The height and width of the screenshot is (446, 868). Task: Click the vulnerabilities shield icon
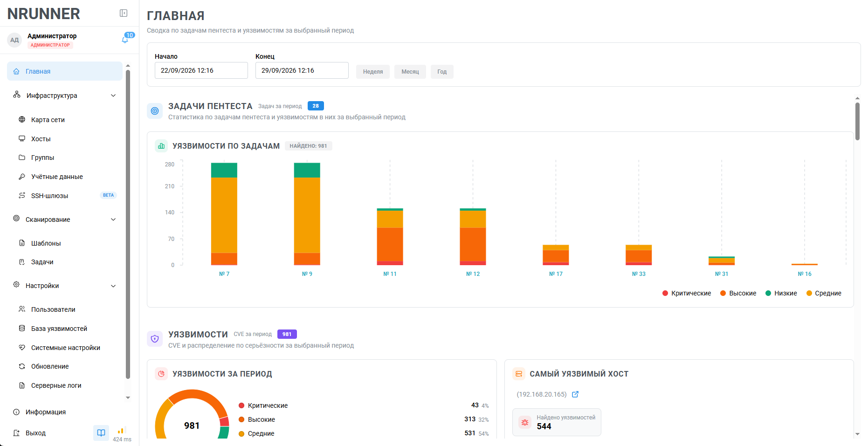point(155,339)
